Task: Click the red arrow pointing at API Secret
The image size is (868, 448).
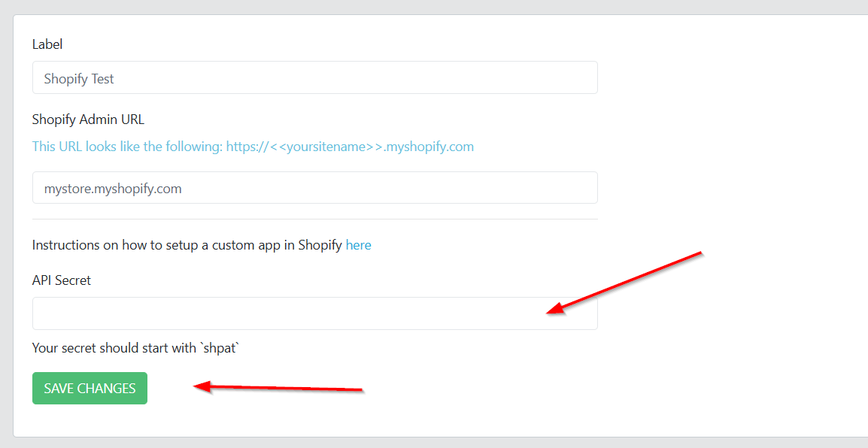Action: [624, 282]
